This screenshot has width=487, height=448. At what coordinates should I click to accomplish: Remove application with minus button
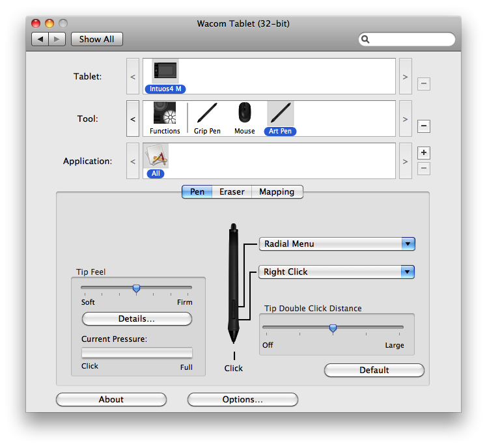[x=424, y=169]
